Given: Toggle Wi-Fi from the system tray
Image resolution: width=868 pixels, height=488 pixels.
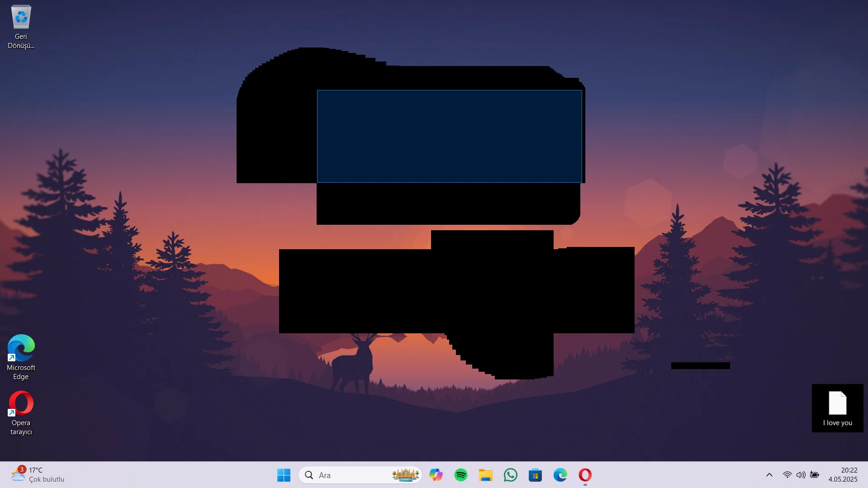Looking at the screenshot, I should point(787,475).
